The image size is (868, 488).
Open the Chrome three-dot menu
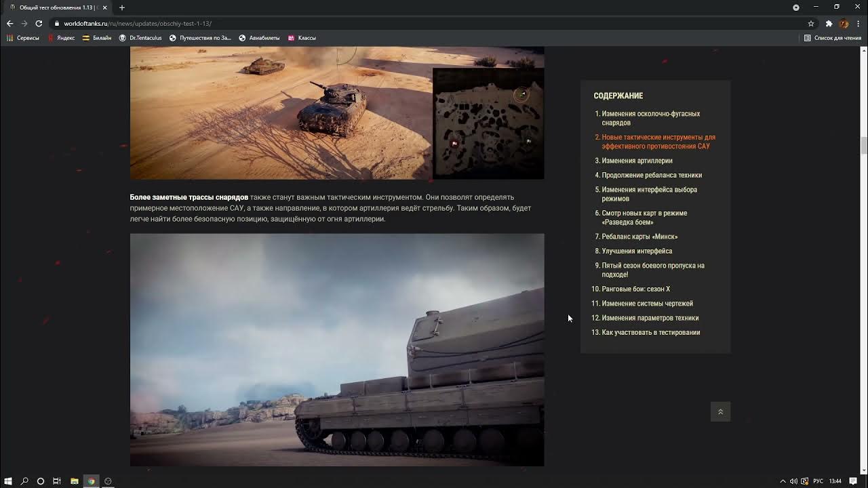tap(858, 23)
